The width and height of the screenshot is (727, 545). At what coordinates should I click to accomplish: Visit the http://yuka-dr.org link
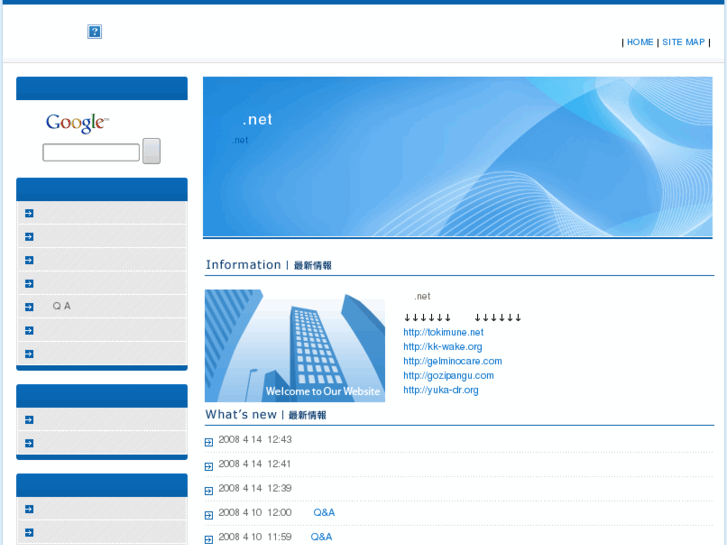[x=440, y=390]
